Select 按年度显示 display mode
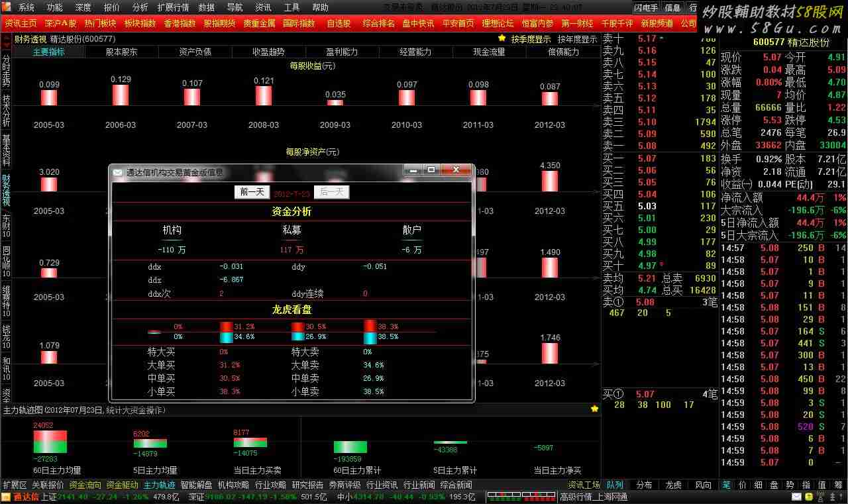 (577, 39)
